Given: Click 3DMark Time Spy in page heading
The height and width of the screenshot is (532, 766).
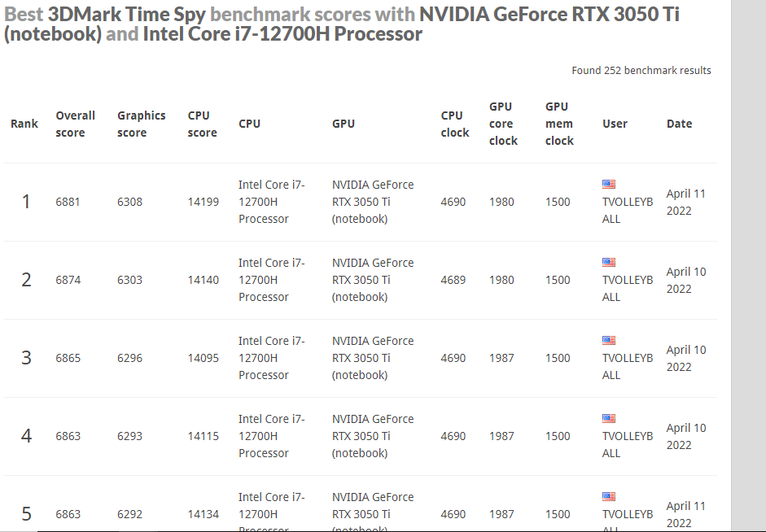Looking at the screenshot, I should point(126,14).
